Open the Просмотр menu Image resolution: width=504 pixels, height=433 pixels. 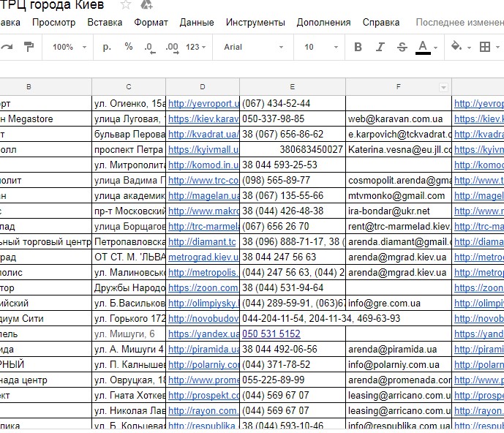click(53, 22)
